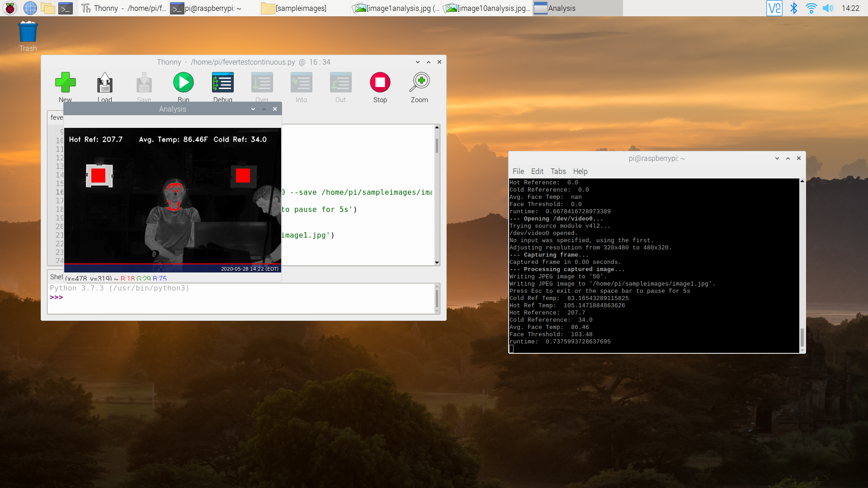Image resolution: width=868 pixels, height=488 pixels.
Task: Switch to image1analysis.jpg taskbar window
Action: tap(397, 8)
